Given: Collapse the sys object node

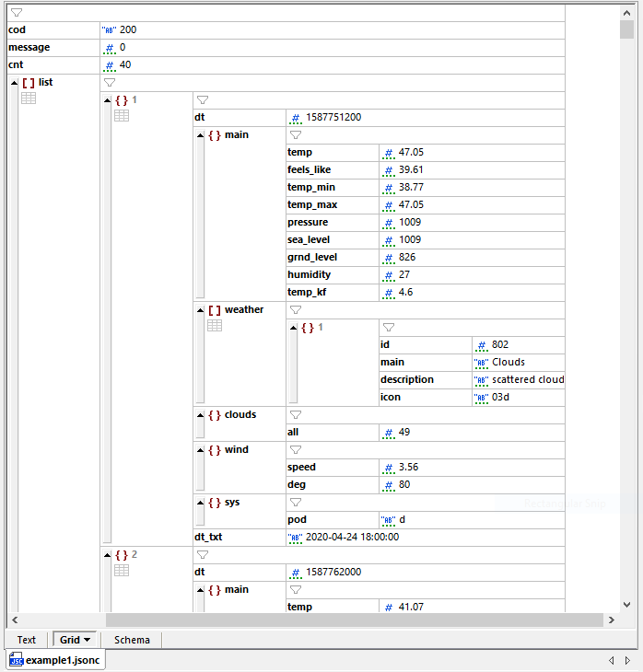Looking at the screenshot, I should pyautogui.click(x=200, y=503).
